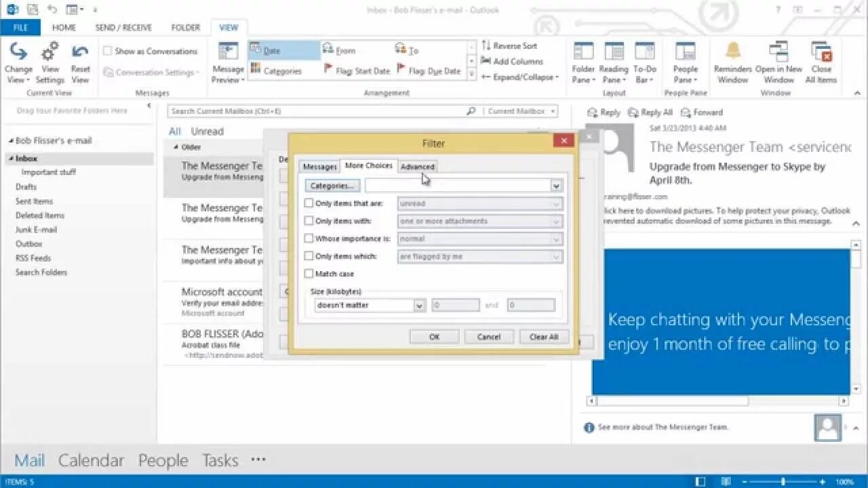Show Unread messages only
868x488 pixels.
point(207,131)
